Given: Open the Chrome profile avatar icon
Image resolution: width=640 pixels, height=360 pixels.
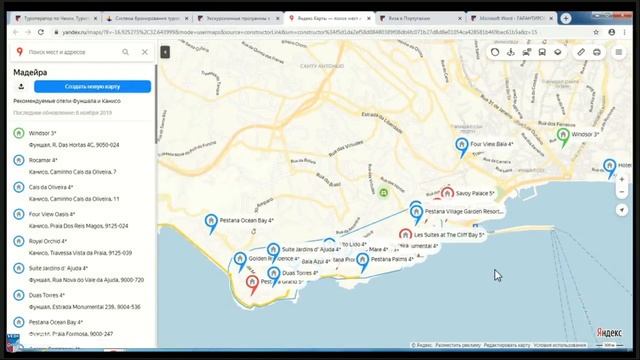Looking at the screenshot, I should [611, 32].
